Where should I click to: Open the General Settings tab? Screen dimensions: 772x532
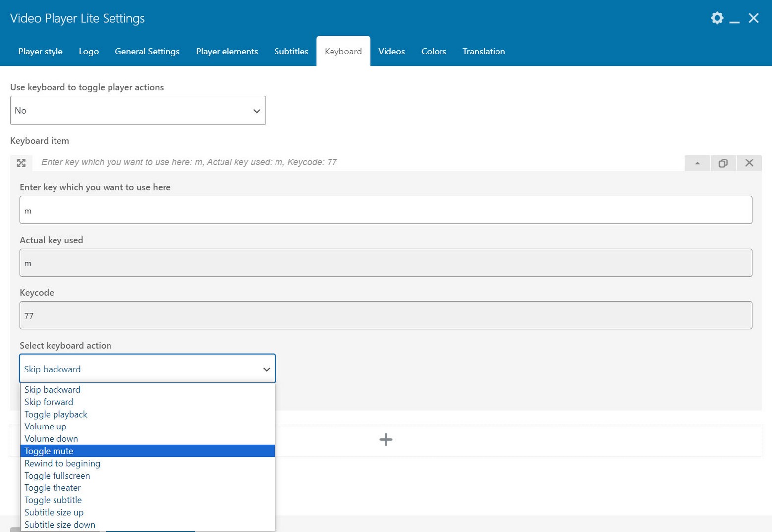click(x=147, y=52)
